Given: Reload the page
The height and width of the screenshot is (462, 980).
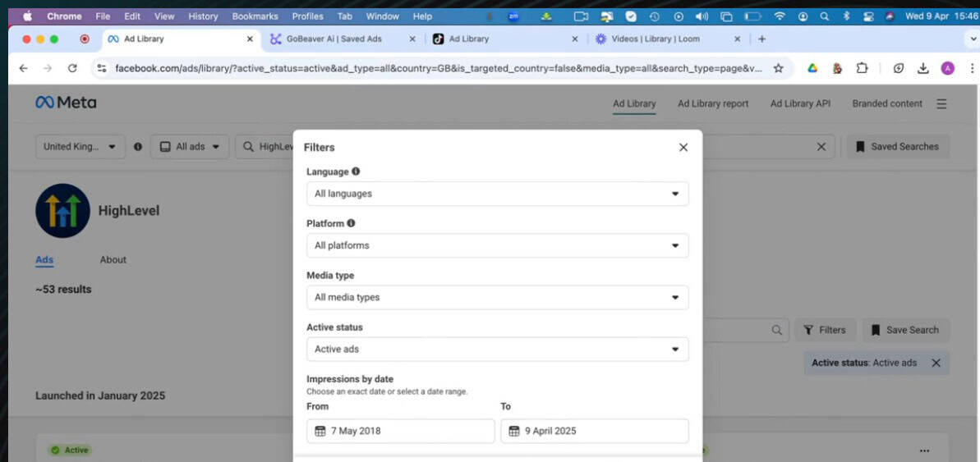Looking at the screenshot, I should pos(71,68).
